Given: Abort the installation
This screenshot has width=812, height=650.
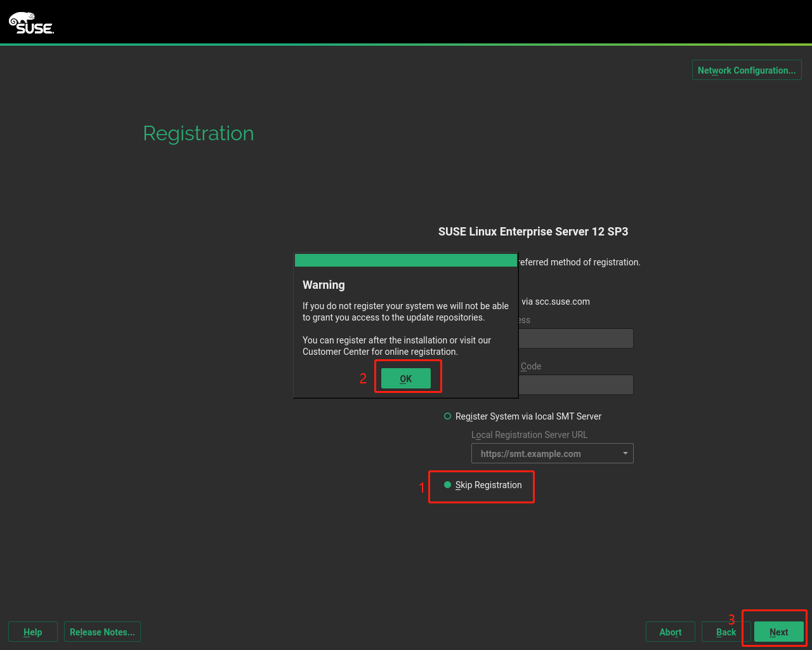Looking at the screenshot, I should tap(671, 632).
